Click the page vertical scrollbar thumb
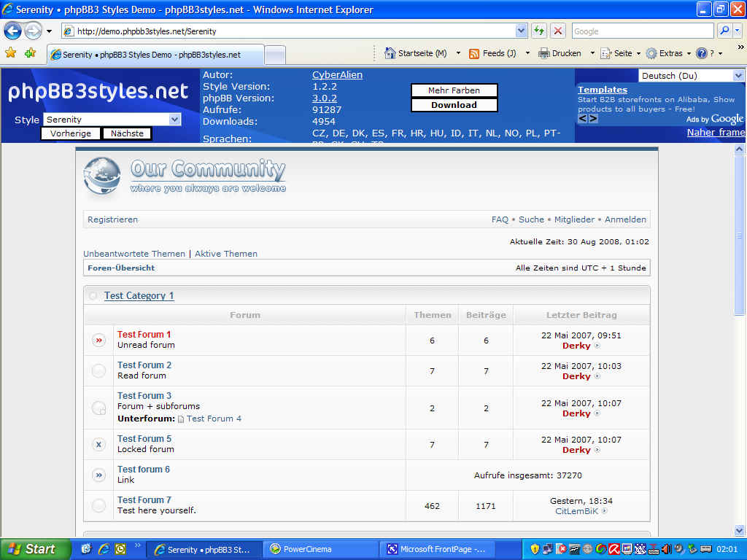 739,236
